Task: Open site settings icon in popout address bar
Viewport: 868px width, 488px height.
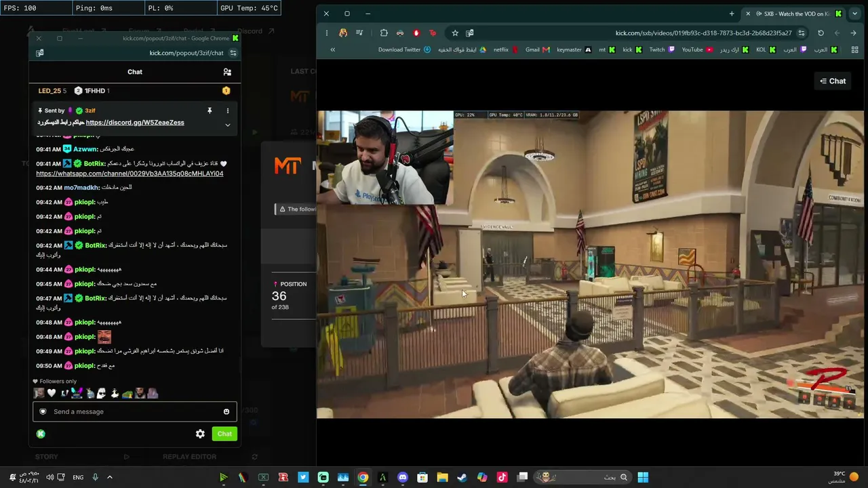Action: pyautogui.click(x=233, y=53)
